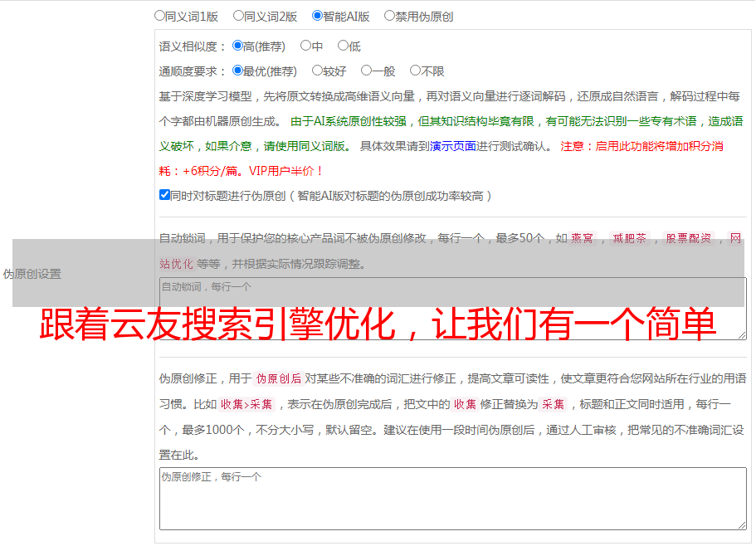This screenshot has height=546, width=756.
Task: Click the 伪原创设置 label on the left
Action: pos(32,274)
